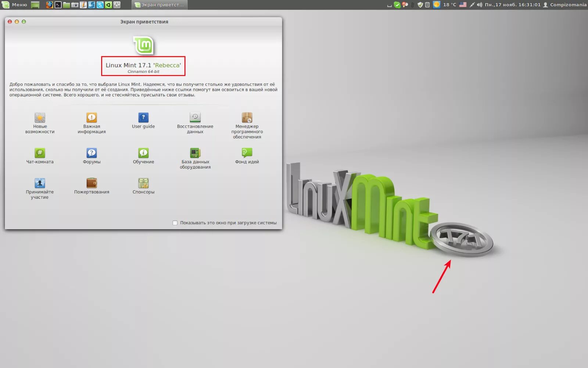
Task: Launch the terminal from the panel
Action: [x=58, y=5]
